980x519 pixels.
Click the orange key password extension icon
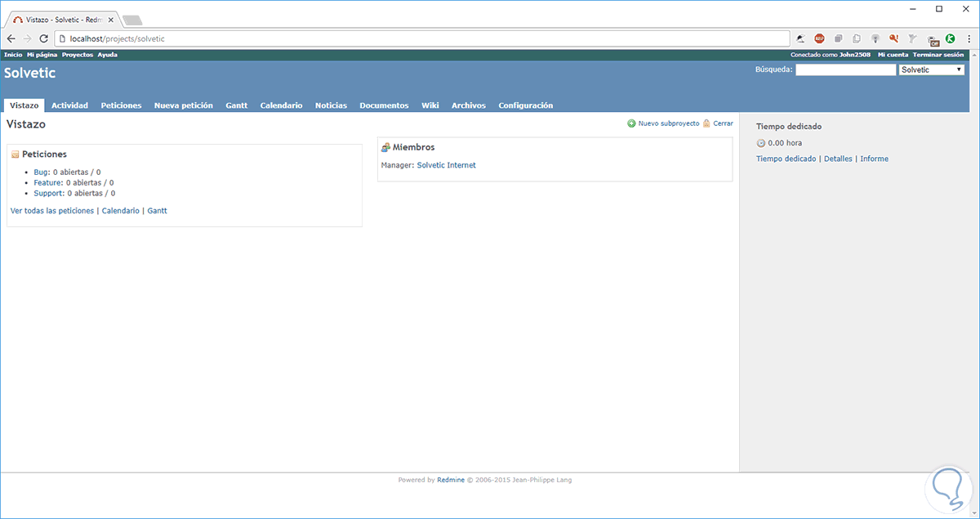click(x=893, y=38)
